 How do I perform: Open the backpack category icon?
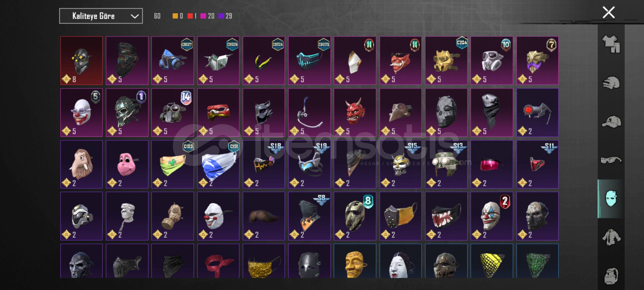[611, 276]
